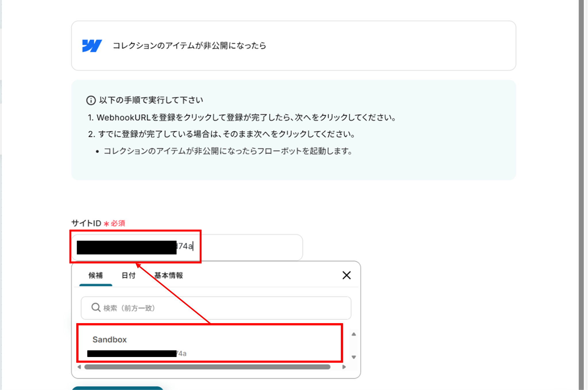Click the page's right vertical scrollbar
Viewport: 588px width, 390px height.
[x=581, y=195]
